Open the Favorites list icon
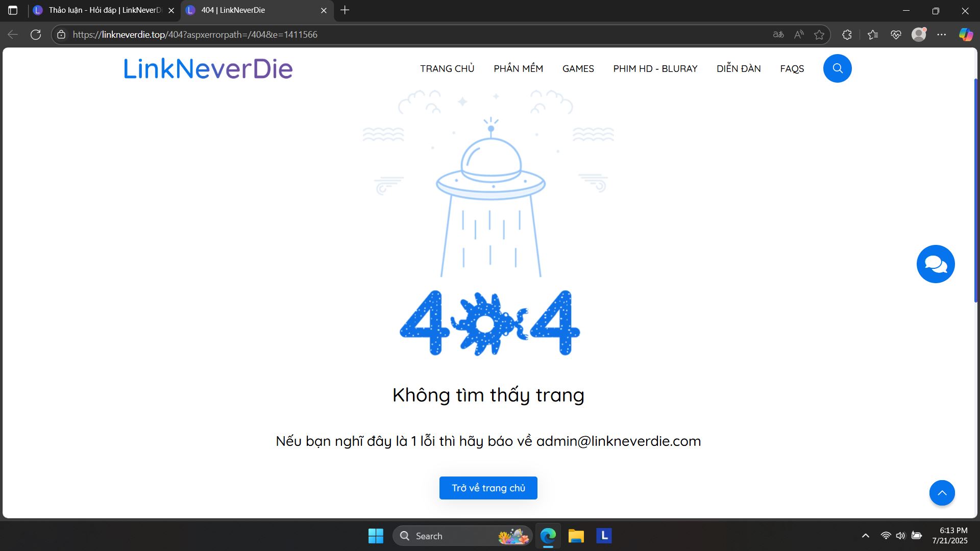The height and width of the screenshot is (551, 980). click(x=873, y=35)
